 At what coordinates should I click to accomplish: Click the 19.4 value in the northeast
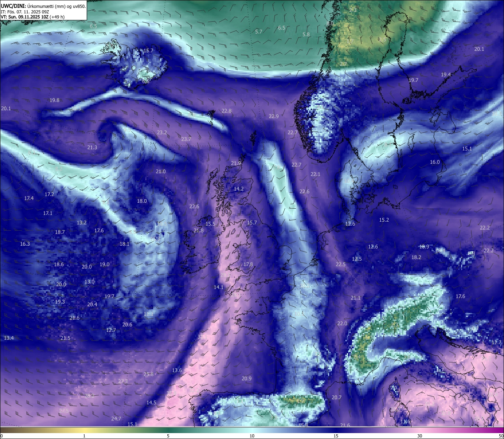446,74
